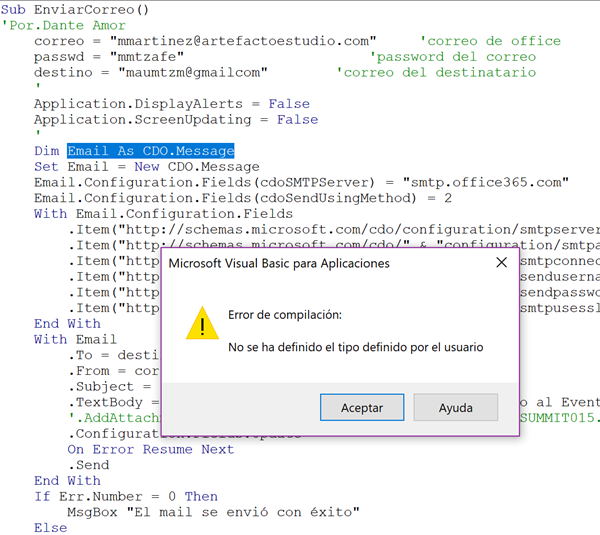Click the comment 'correo de office
Viewport: 600px width, 535px height.
[x=491, y=41]
